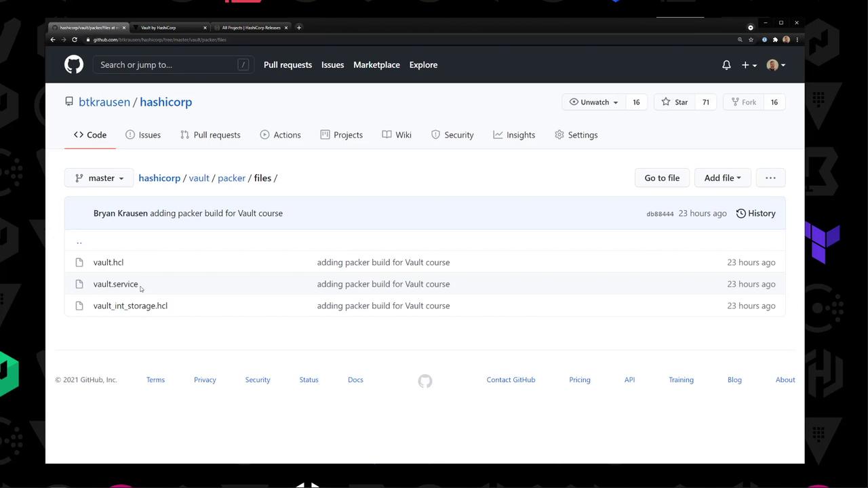Click the footer GitHub logo
Image resolution: width=868 pixels, height=488 pixels.
pyautogui.click(x=425, y=381)
